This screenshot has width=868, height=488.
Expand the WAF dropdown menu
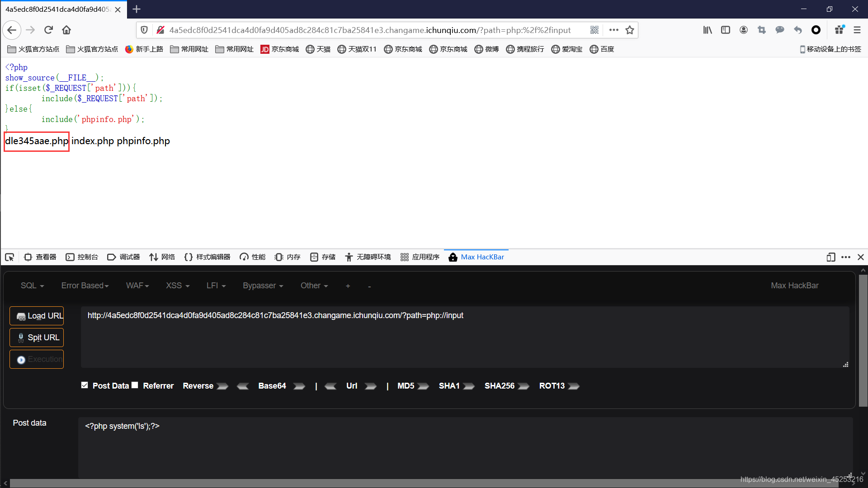(137, 286)
